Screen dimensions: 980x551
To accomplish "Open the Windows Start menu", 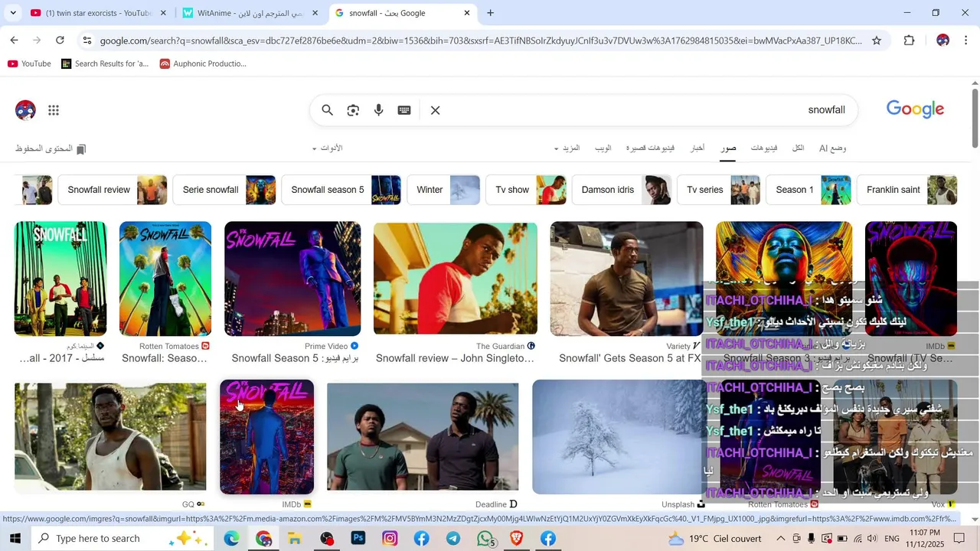I will tap(15, 539).
